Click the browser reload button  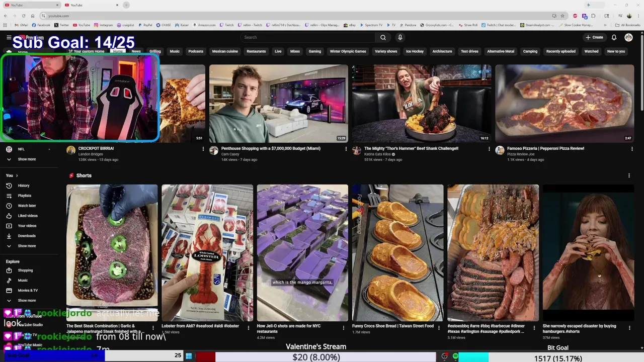coord(24,16)
